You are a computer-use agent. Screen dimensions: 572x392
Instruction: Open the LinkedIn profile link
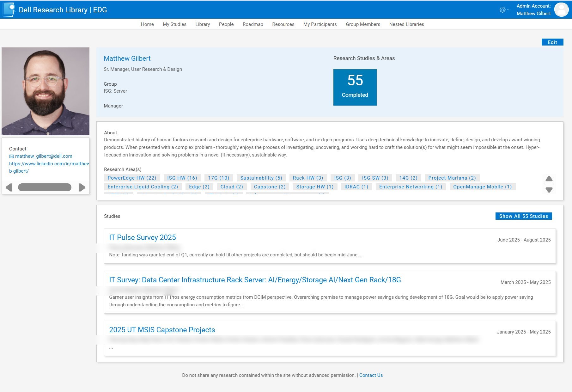(x=49, y=167)
